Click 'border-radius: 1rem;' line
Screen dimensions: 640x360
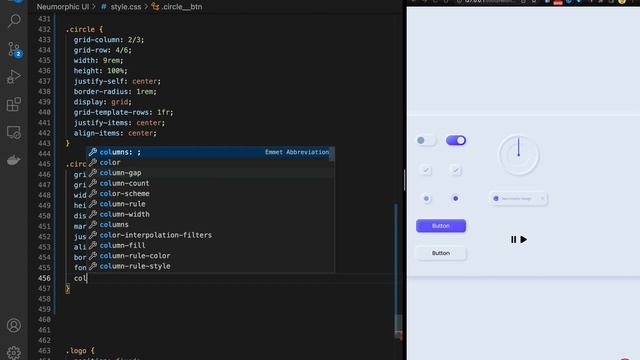click(115, 91)
